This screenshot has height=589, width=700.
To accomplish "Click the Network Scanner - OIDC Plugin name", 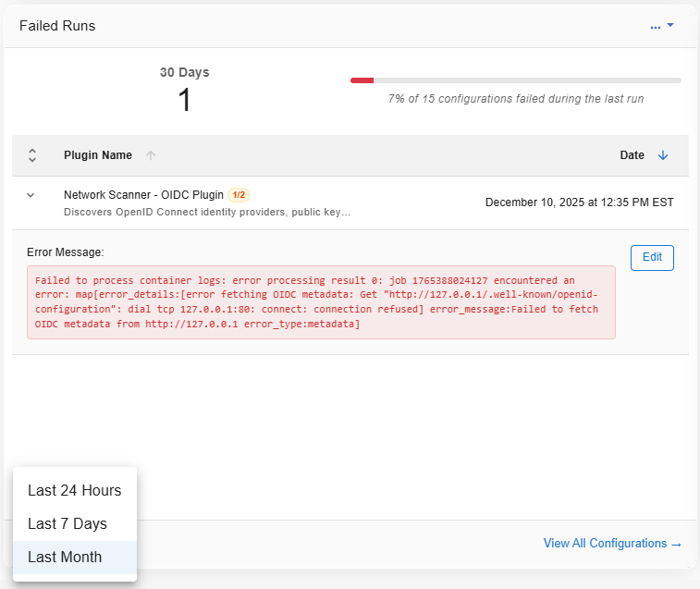I will click(x=143, y=195).
